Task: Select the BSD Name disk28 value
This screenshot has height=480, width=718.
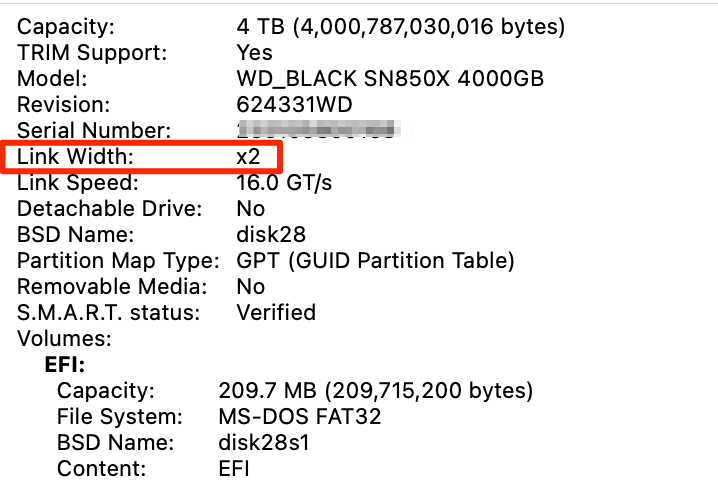Action: [271, 235]
